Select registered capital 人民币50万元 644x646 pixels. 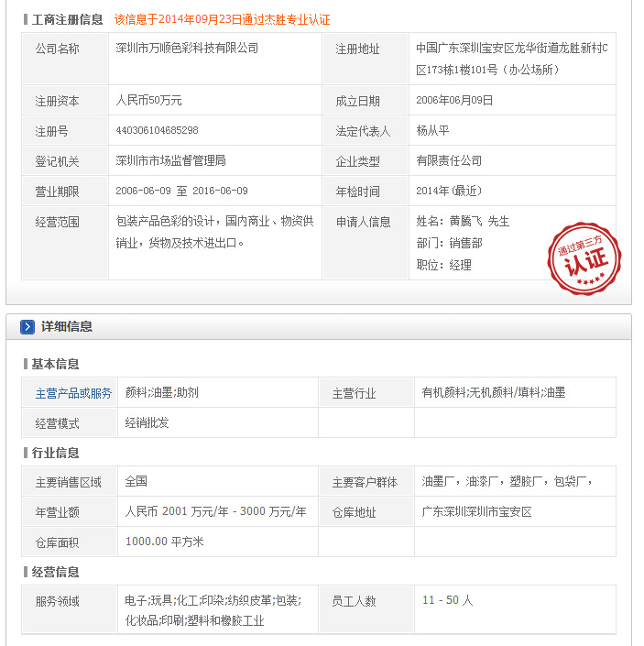[149, 101]
